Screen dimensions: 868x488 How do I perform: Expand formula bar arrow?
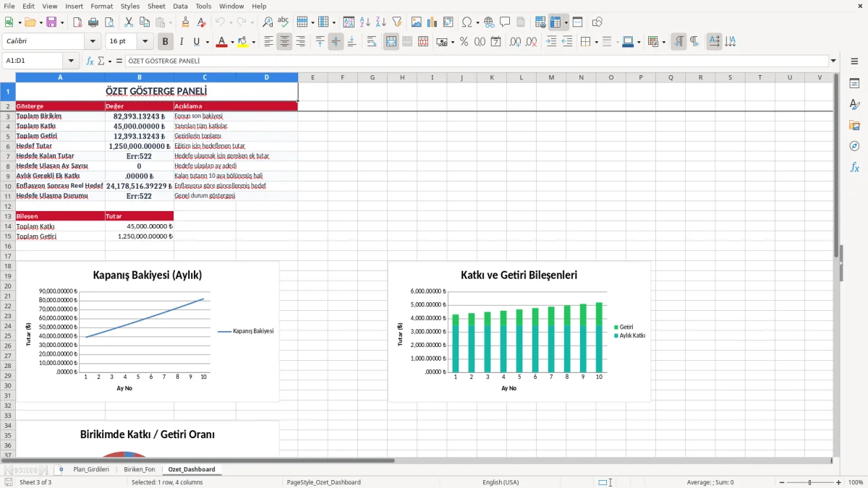click(834, 61)
